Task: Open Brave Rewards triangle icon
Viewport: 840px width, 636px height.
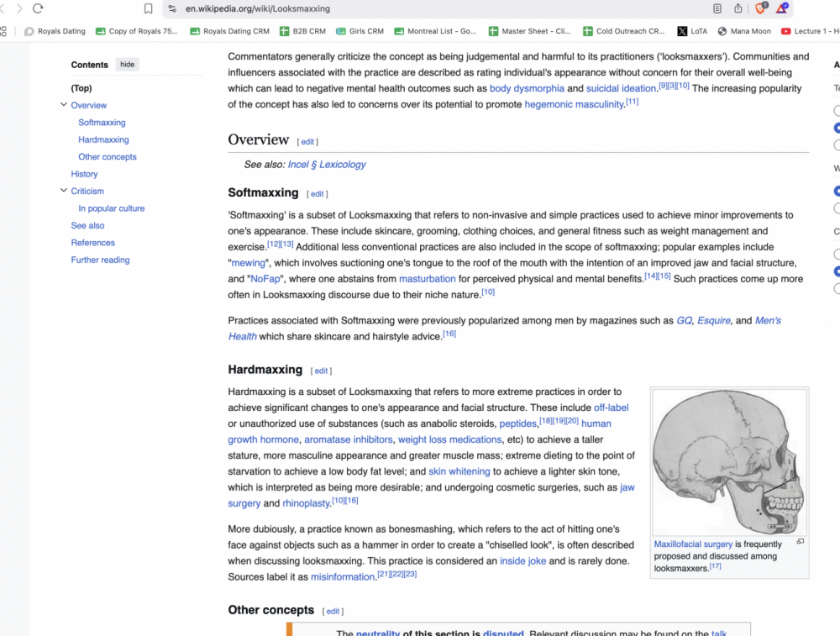Action: [781, 8]
